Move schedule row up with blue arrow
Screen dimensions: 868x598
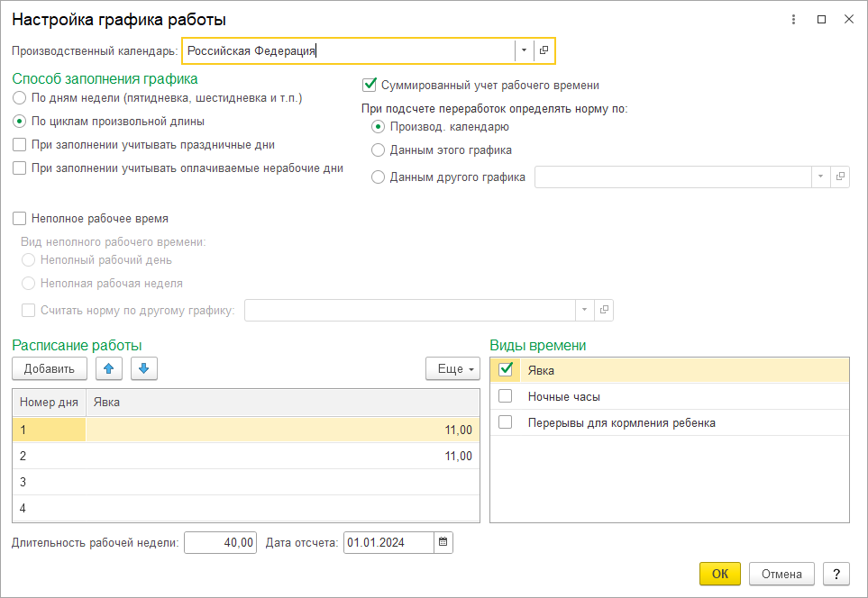tap(108, 368)
